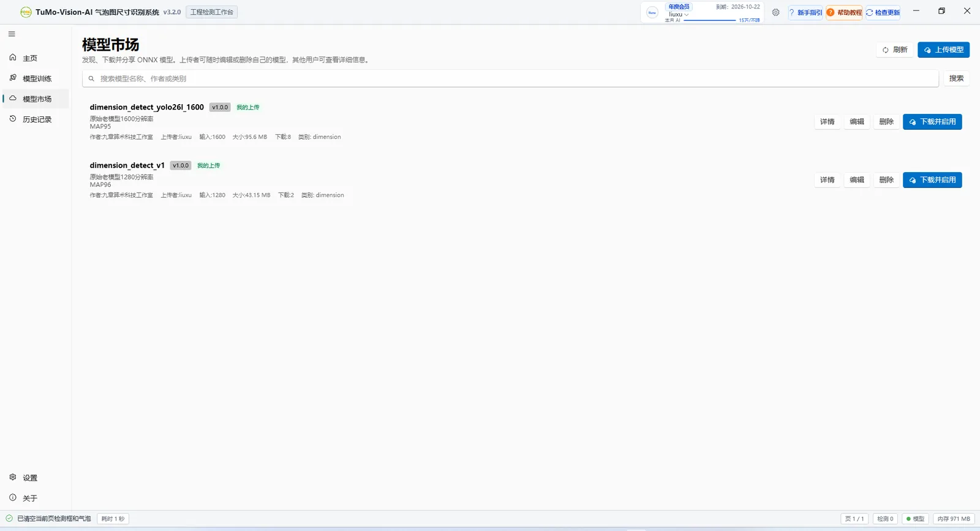This screenshot has height=531, width=980.
Task: Select 模型市场 in the sidebar
Action: 36,99
